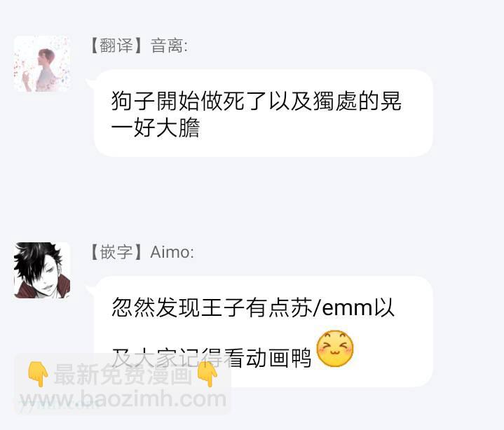Click the blushing smile emoji
The width and height of the screenshot is (504, 430).
334,348
